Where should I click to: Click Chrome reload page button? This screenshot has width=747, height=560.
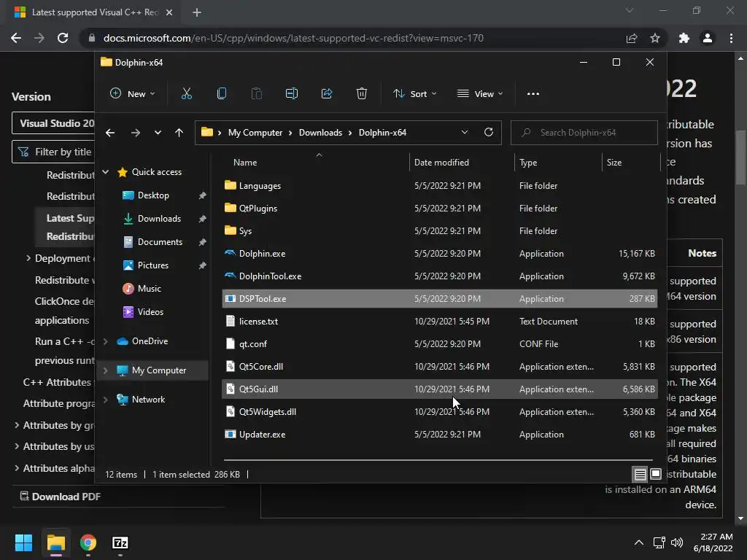[63, 38]
